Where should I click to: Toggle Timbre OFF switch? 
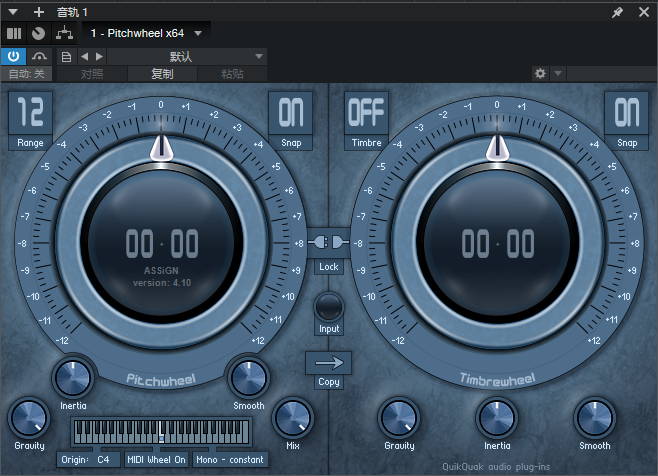tap(366, 113)
